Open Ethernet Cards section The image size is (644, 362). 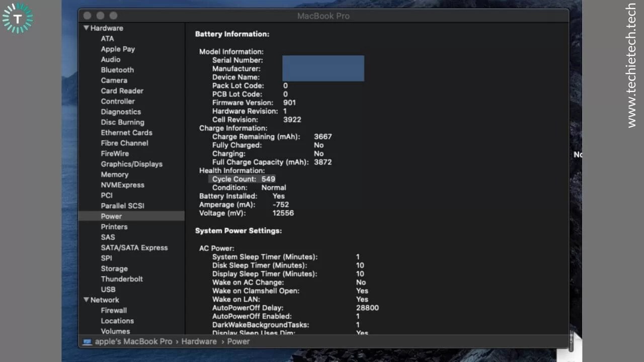tap(127, 133)
